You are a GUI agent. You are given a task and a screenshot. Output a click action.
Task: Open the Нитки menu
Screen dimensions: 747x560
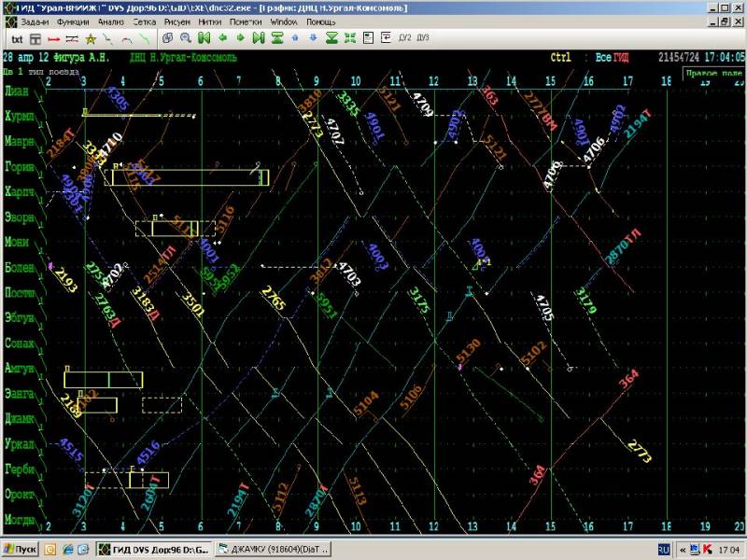(x=211, y=21)
